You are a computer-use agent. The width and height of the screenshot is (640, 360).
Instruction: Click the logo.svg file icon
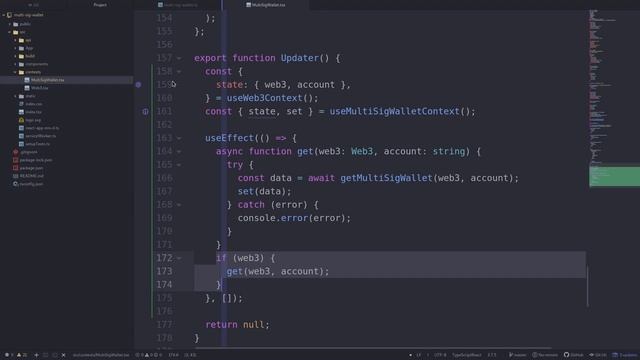[x=21, y=120]
